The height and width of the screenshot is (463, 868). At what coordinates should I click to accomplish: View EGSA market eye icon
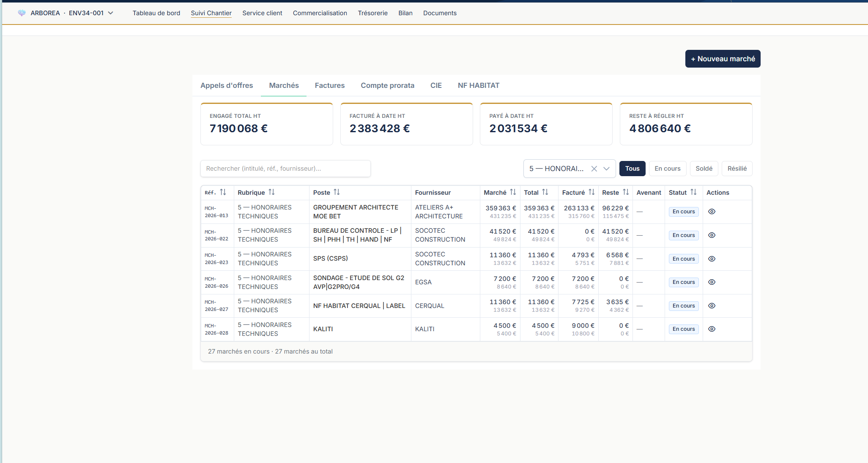712,282
